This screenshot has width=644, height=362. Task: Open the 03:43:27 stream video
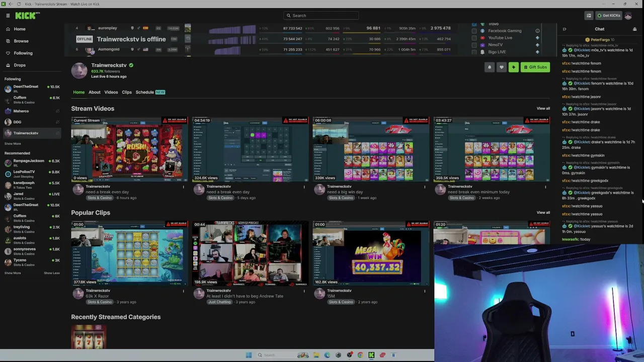(492, 149)
